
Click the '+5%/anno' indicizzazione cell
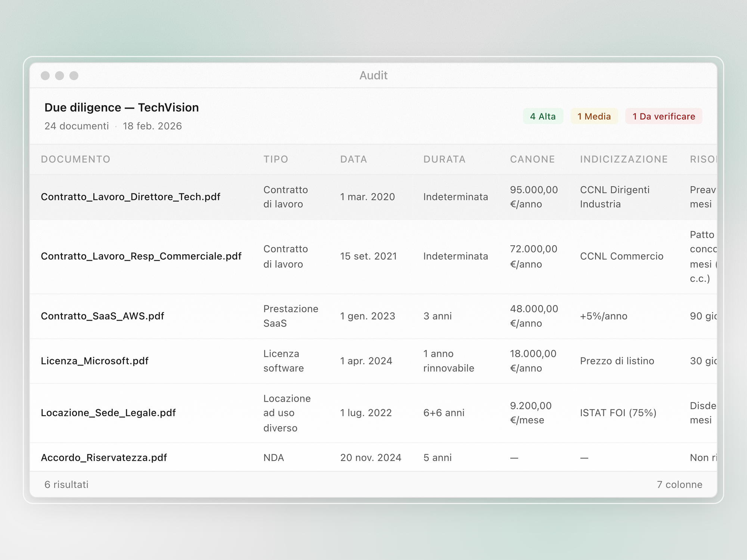pyautogui.click(x=604, y=316)
